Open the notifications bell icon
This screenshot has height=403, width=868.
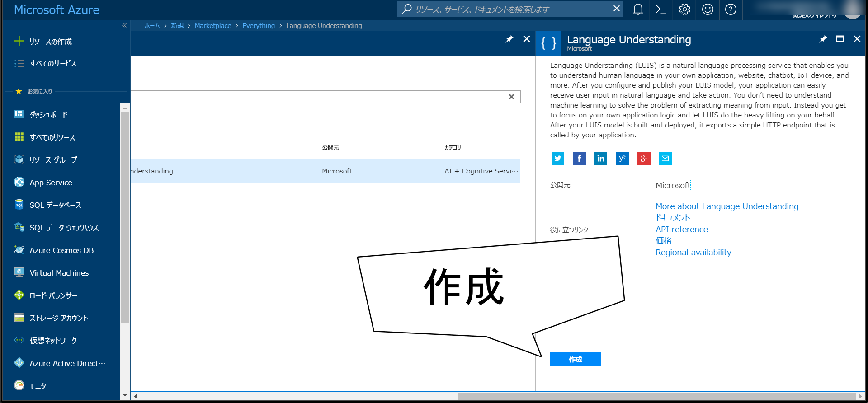(638, 9)
